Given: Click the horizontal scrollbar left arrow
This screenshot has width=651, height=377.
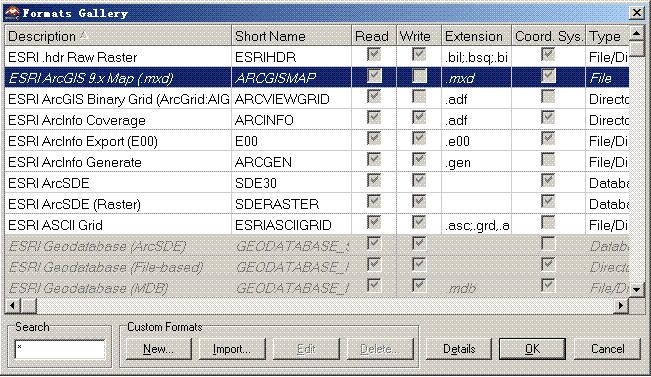Looking at the screenshot, I should tap(12, 306).
